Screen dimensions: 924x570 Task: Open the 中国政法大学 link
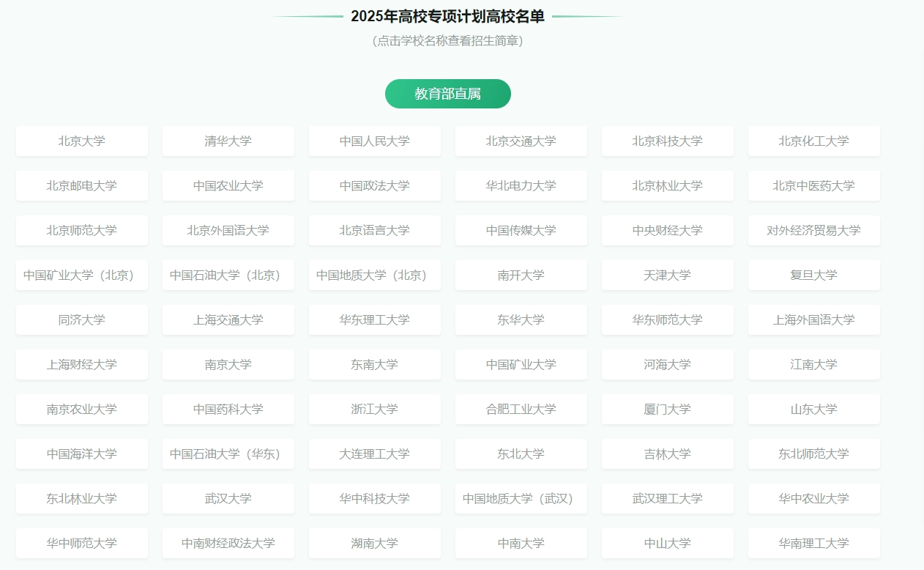[375, 185]
